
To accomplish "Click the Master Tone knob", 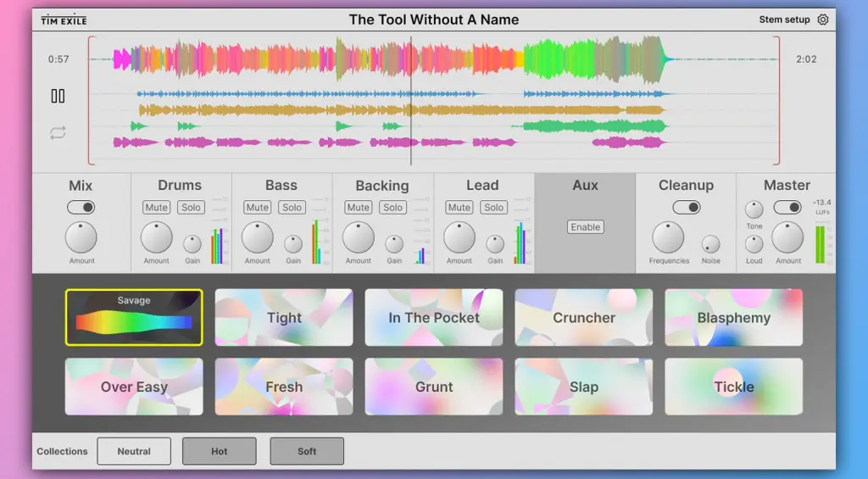I will coord(754,209).
